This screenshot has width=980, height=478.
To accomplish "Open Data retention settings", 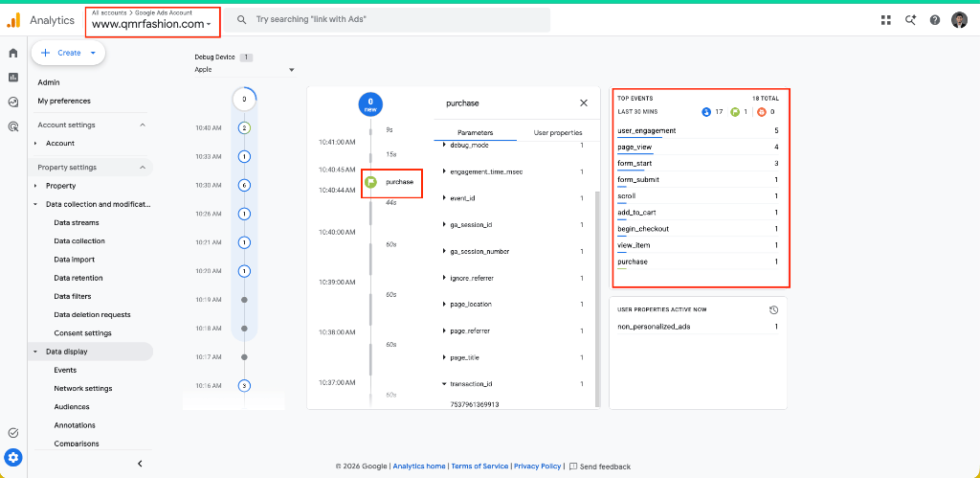I will 78,278.
